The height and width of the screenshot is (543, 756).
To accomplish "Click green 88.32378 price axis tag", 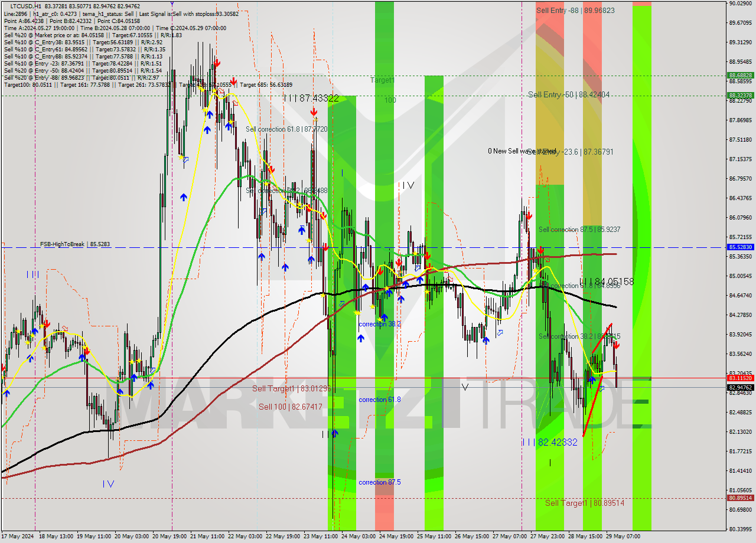I will coord(740,95).
